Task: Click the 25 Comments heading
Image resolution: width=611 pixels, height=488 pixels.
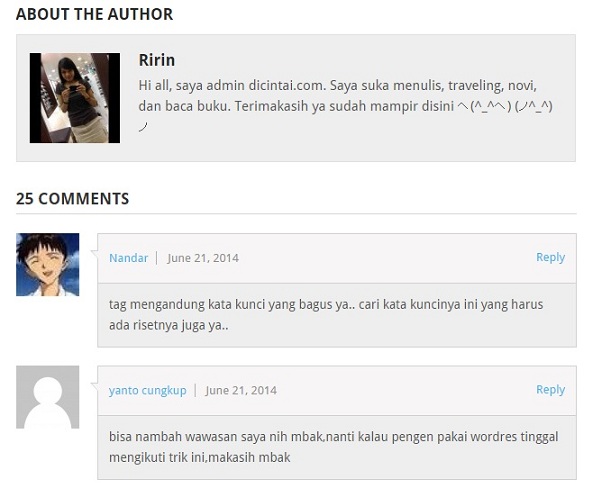Action: [72, 199]
